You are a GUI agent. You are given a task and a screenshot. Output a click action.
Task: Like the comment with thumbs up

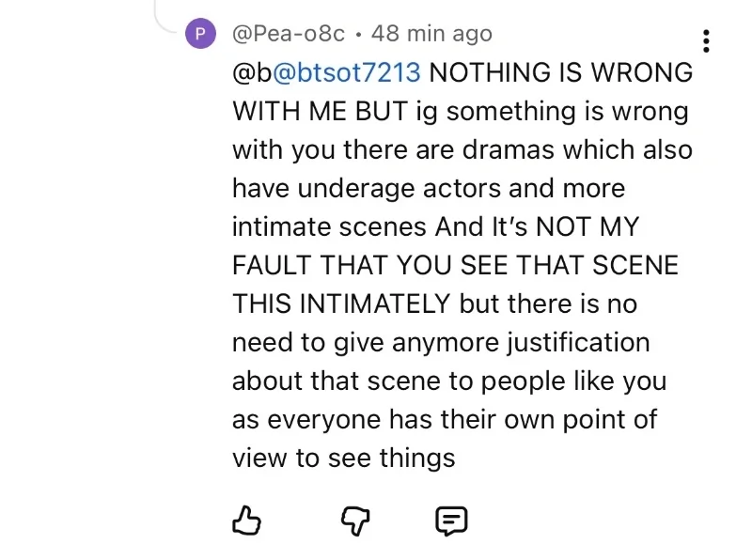(245, 519)
